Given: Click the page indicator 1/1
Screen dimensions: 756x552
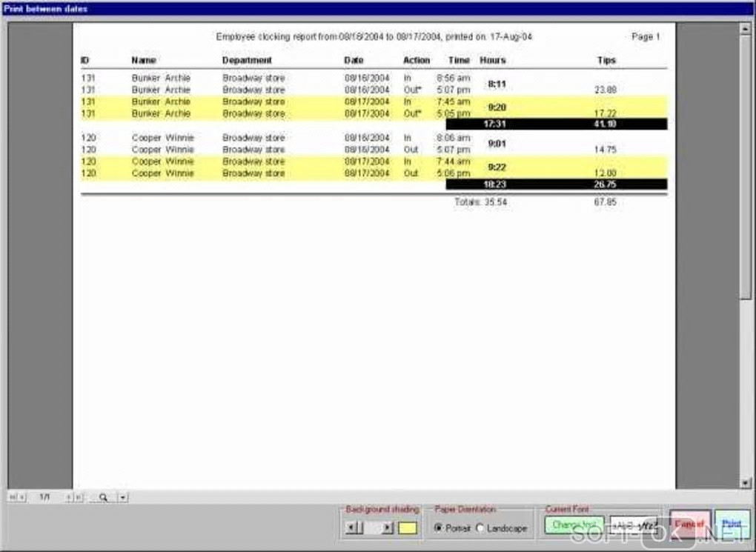Looking at the screenshot, I should pos(44,496).
